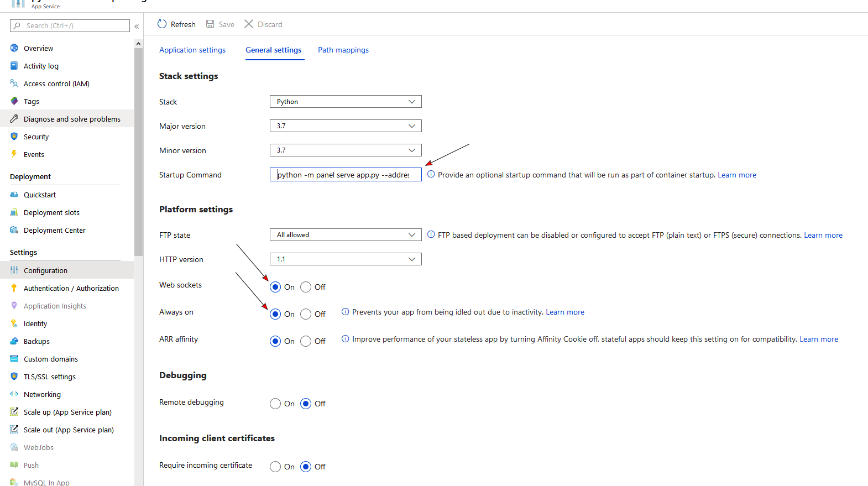Click the info icon beside Startup Command
The height and width of the screenshot is (486, 868).
pos(431,174)
